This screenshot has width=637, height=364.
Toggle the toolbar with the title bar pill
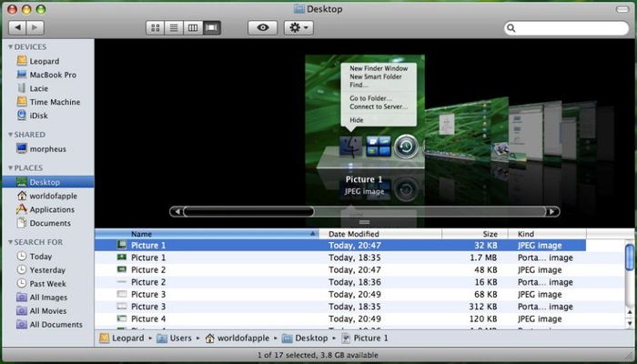pos(622,9)
